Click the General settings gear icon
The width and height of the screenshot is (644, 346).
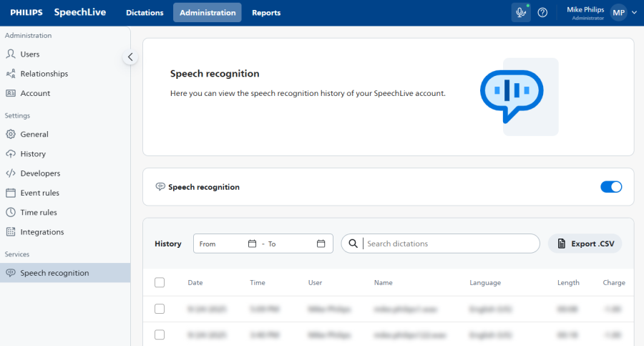[x=11, y=134]
